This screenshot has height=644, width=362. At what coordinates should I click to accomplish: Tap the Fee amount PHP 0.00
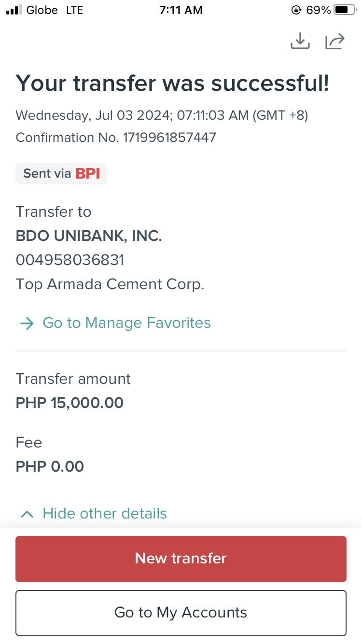[50, 466]
